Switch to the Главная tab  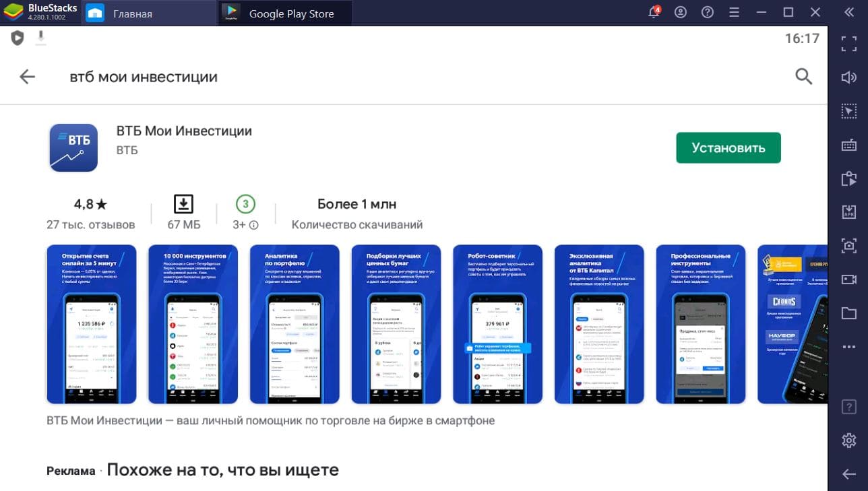click(x=150, y=13)
